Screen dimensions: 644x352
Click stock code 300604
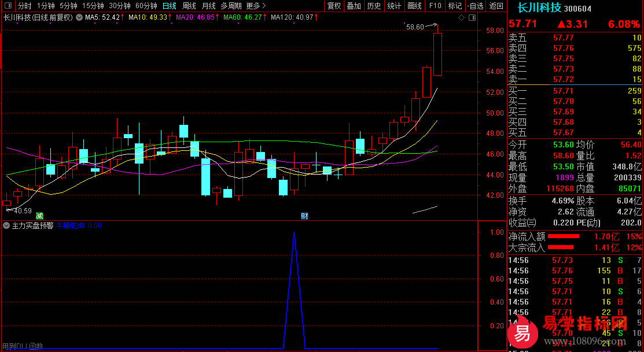point(577,9)
